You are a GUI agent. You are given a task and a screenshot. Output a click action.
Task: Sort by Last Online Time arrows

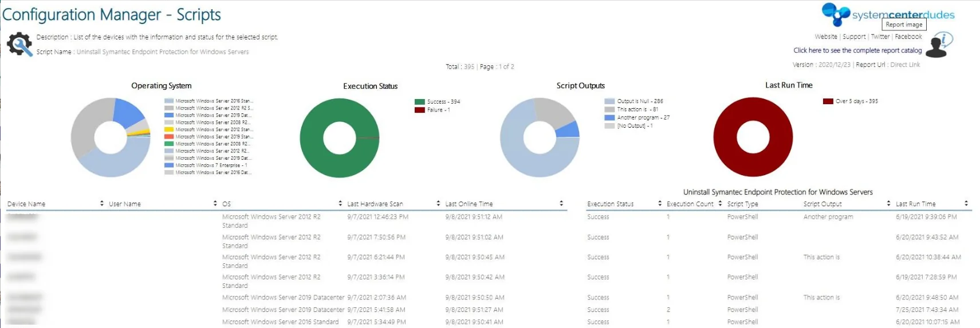561,203
